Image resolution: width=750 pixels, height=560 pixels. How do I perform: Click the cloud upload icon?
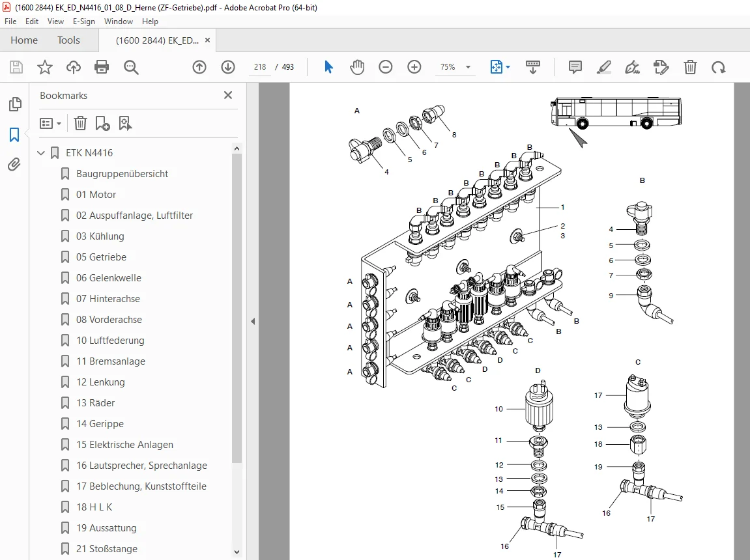coord(73,67)
